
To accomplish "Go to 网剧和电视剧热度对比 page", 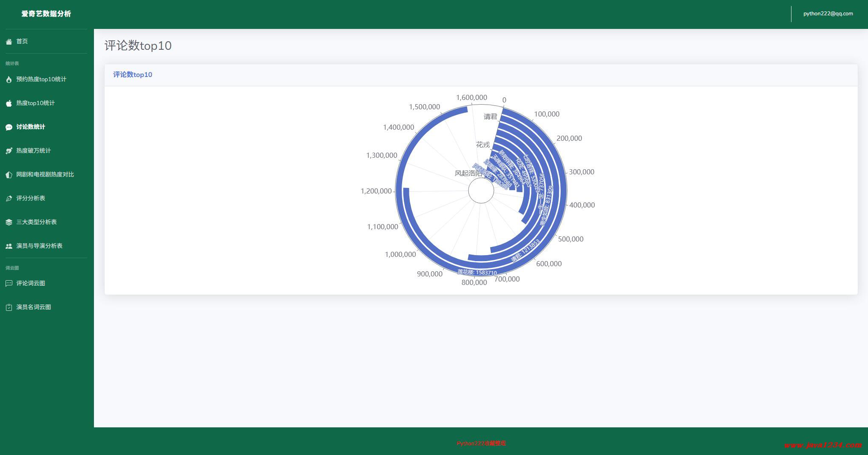I will click(45, 174).
